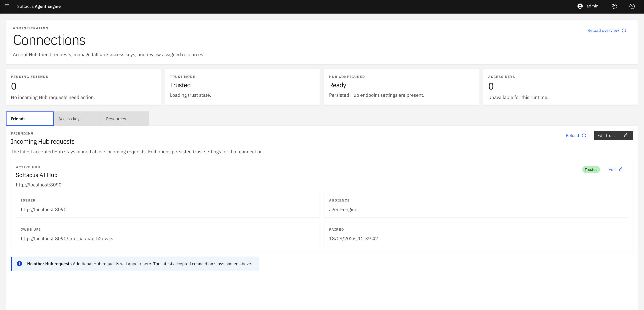Click the pencil icon on Edit trust
This screenshot has width=644, height=310.
click(x=626, y=135)
